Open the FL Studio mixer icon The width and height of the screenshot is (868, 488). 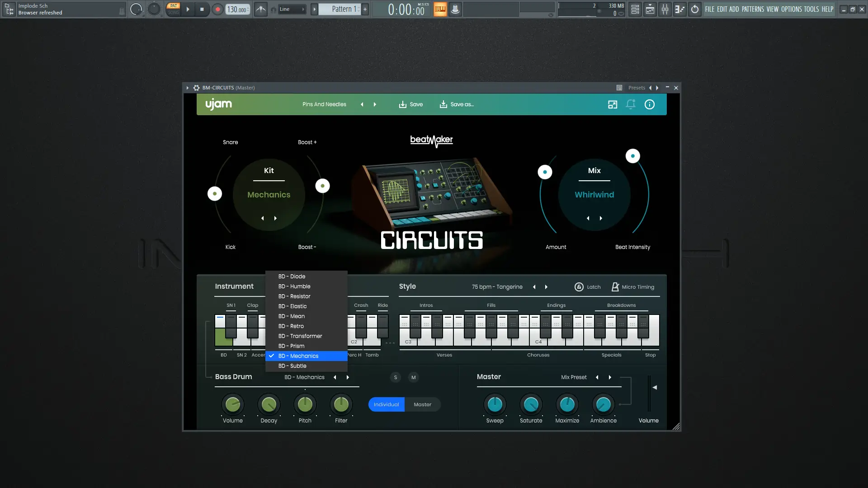pyautogui.click(x=665, y=9)
